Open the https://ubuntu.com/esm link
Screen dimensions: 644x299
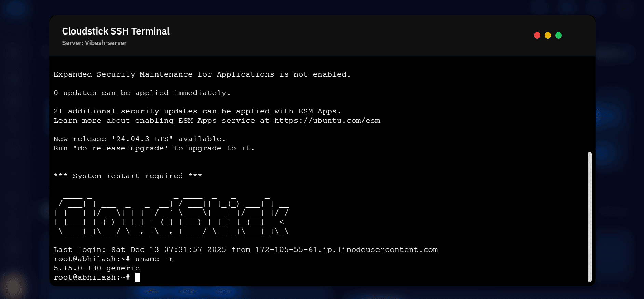coord(327,121)
